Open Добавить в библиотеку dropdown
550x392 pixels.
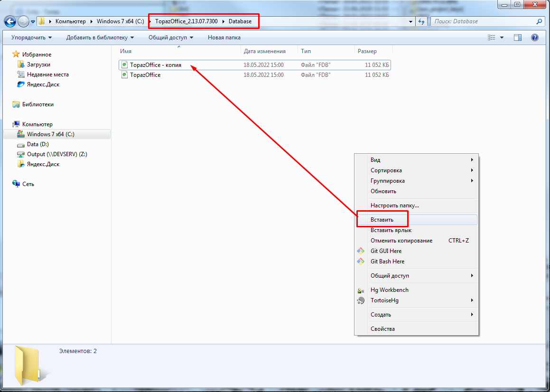(x=100, y=37)
